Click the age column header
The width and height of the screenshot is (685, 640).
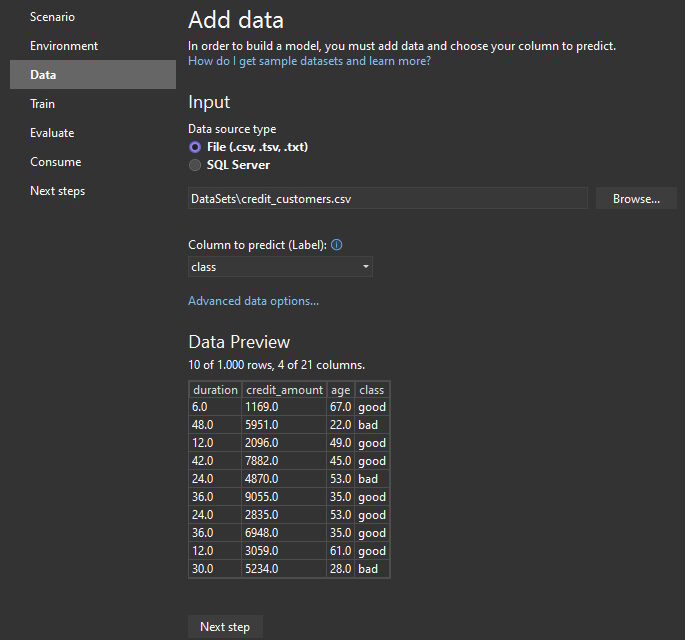(x=340, y=390)
